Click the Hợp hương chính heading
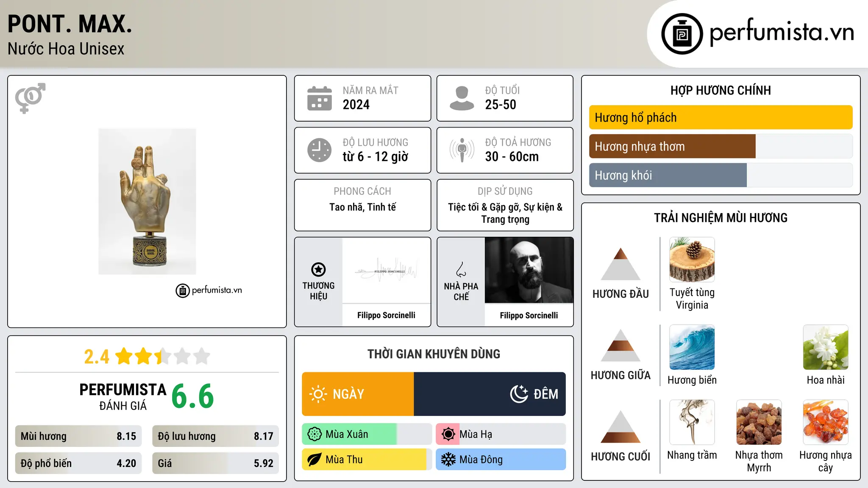This screenshot has height=488, width=868. 721,91
